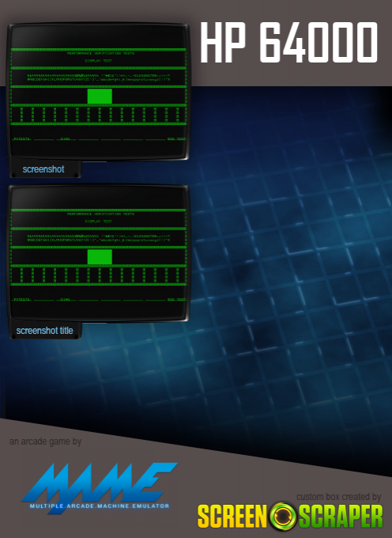
Task: Click 'Multiple Arcade Machine Emulator' tagline
Action: click(x=100, y=506)
